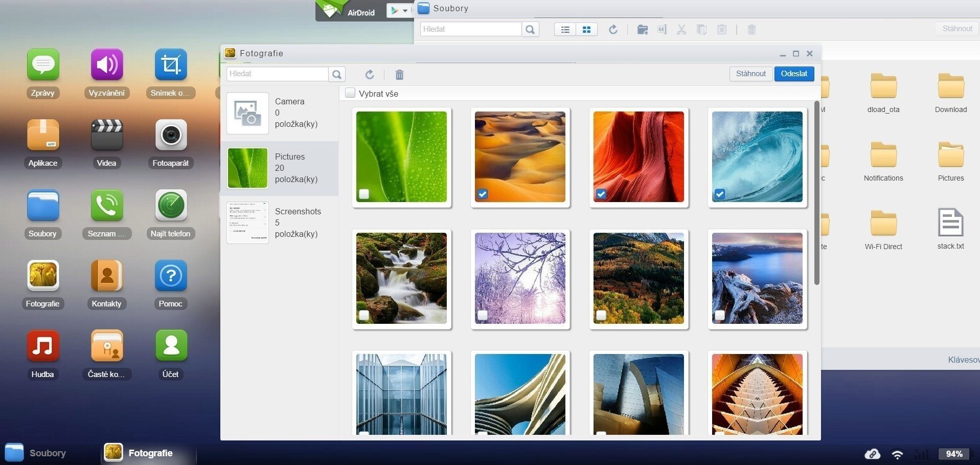The image size is (980, 465).
Task: Open the Pomoc help icon
Action: pyautogui.click(x=171, y=275)
